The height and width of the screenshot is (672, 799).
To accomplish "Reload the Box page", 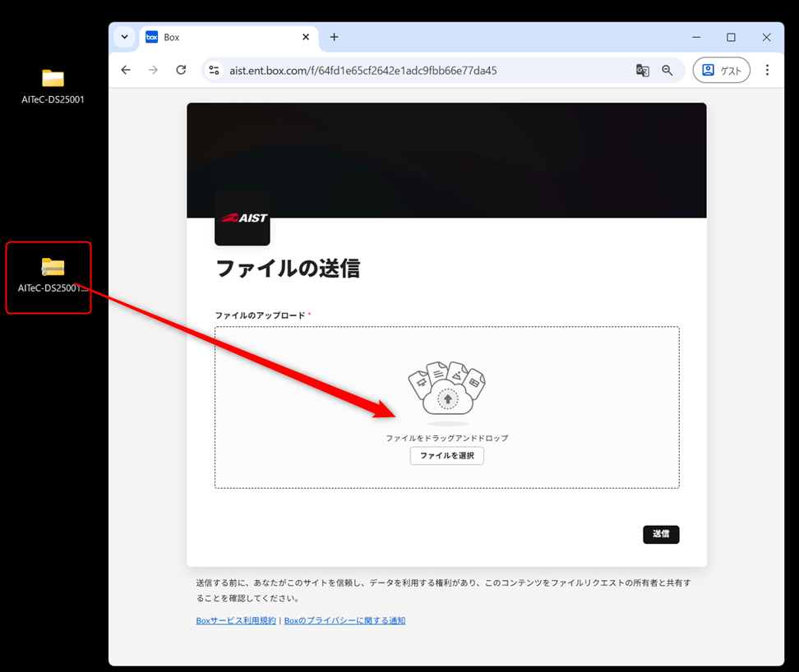I will click(x=181, y=71).
